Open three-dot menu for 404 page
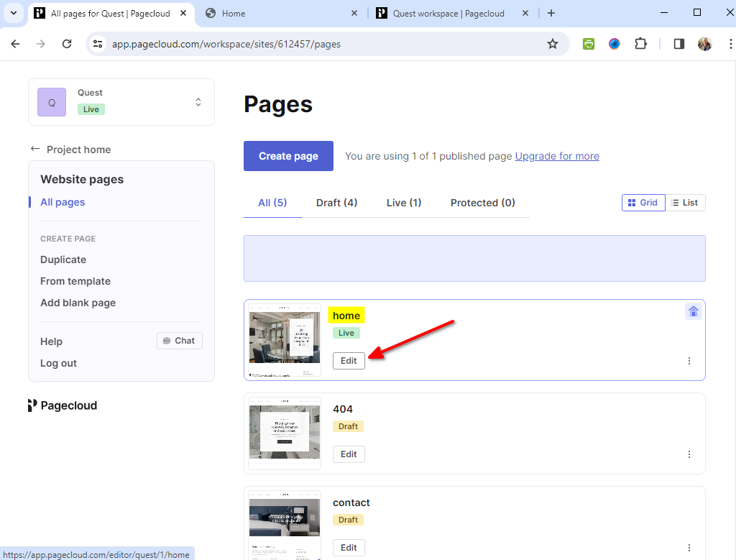Image resolution: width=736 pixels, height=560 pixels. [689, 454]
